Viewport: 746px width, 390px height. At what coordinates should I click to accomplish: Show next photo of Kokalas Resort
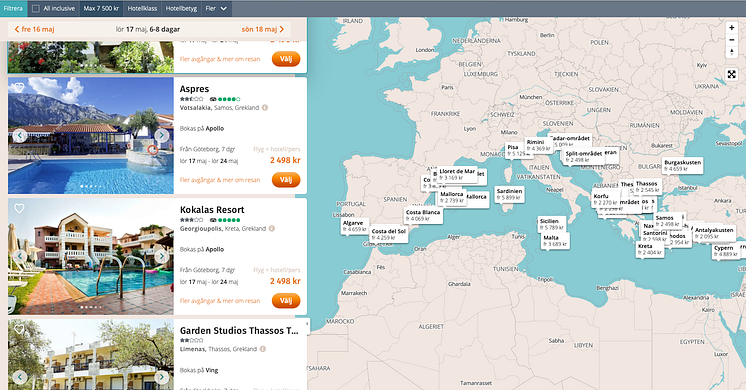(x=162, y=256)
